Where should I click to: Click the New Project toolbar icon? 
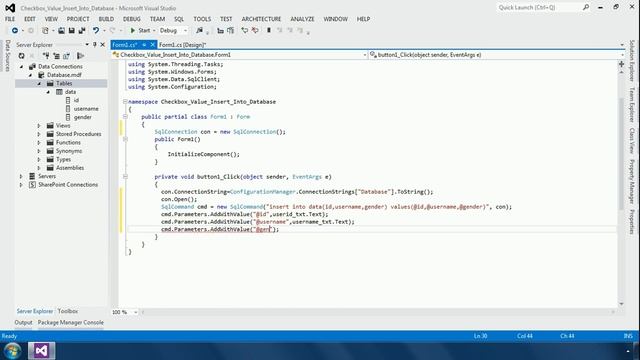point(45,31)
